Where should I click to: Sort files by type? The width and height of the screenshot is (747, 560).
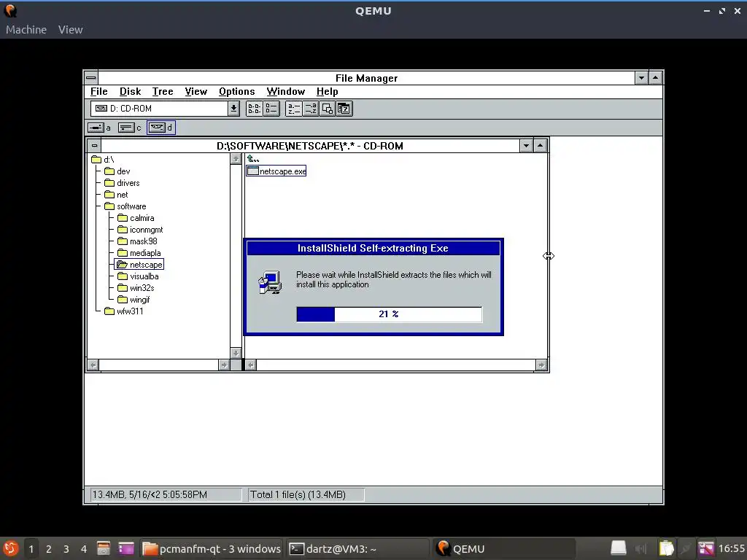point(310,109)
